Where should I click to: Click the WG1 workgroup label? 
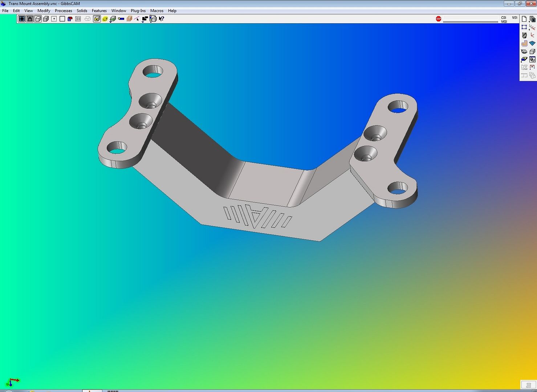(x=504, y=21)
